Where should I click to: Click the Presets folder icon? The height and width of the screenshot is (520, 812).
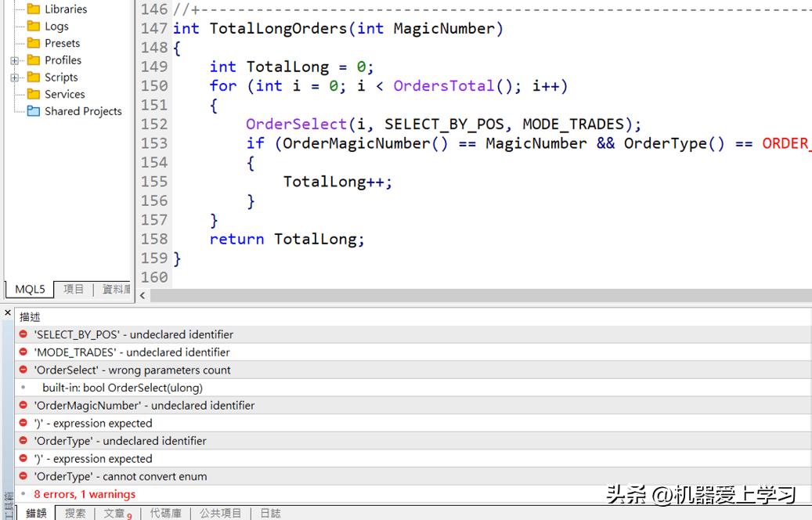(x=34, y=43)
